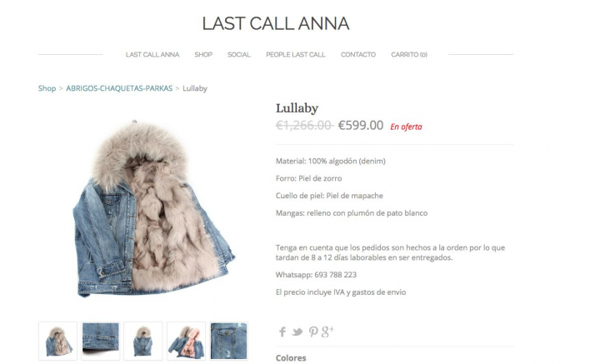Select the denim pocket detail thumbnail
Screen dimensions: 600x364
[x=229, y=341]
